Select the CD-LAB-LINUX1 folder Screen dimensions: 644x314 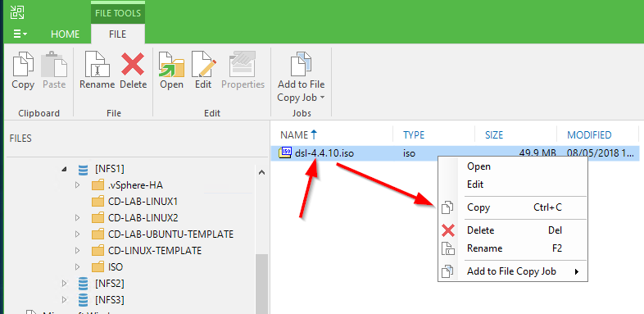click(x=143, y=202)
